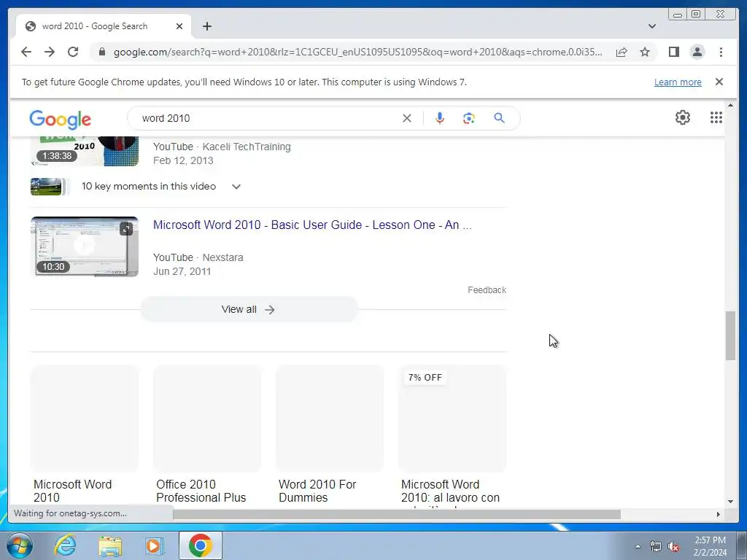Open Google apps grid
The height and width of the screenshot is (560, 747).
tap(716, 117)
